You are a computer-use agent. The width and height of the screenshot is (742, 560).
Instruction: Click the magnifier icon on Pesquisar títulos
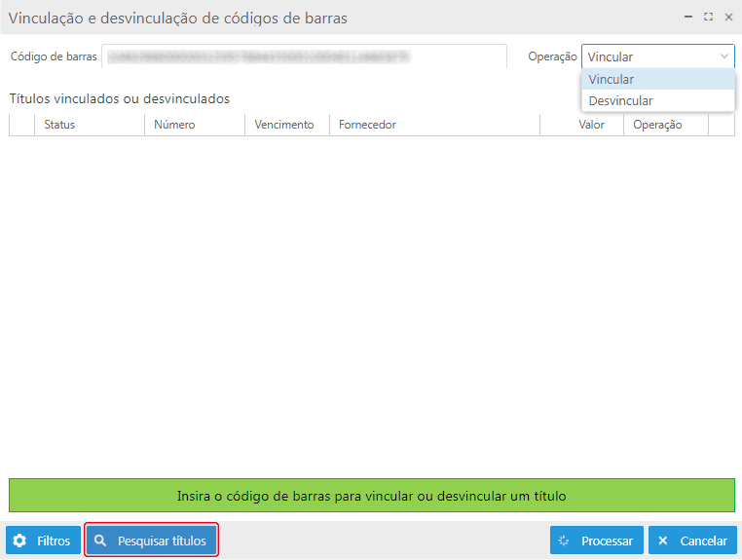(100, 541)
